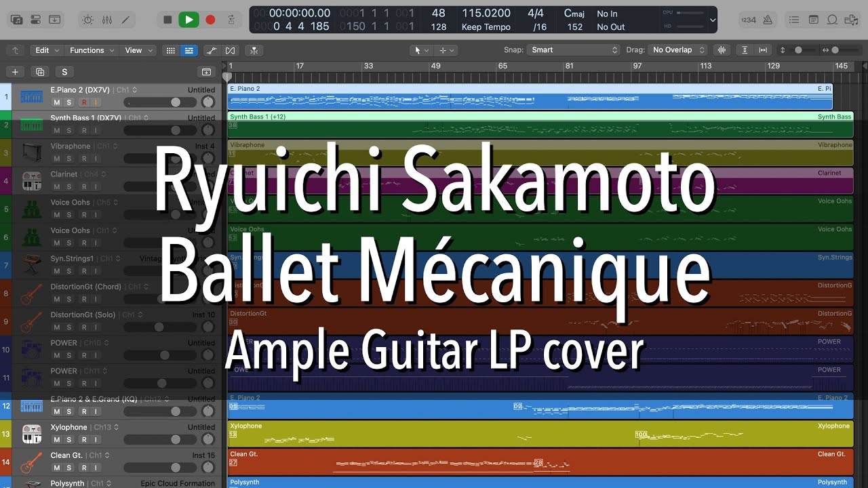The width and height of the screenshot is (868, 488).
Task: Mute the Xylophone track
Action: point(57,440)
